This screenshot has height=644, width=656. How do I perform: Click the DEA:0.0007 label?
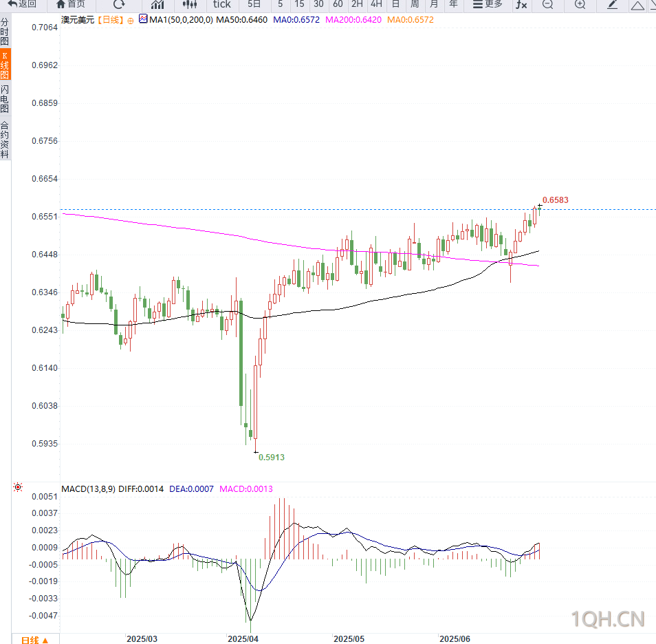pos(191,489)
